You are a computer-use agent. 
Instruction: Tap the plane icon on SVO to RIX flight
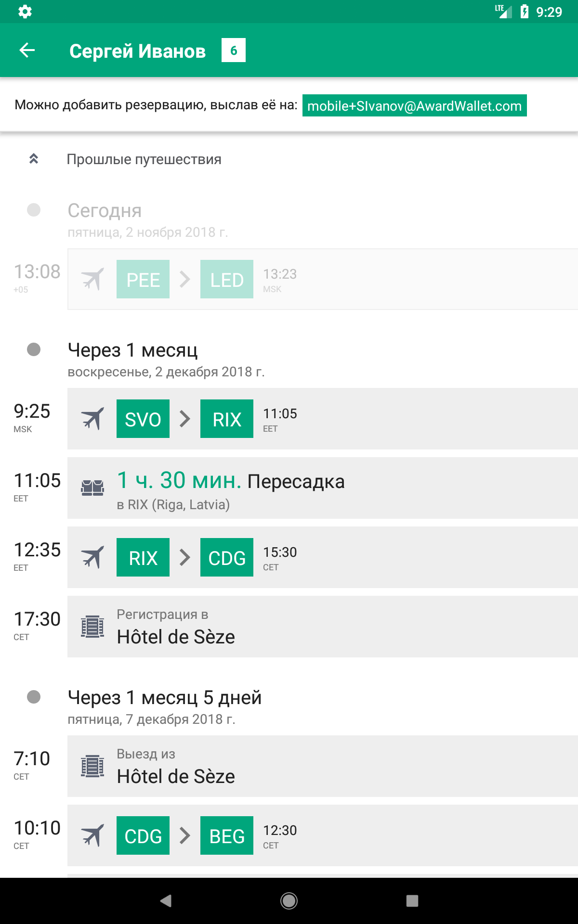tap(92, 419)
